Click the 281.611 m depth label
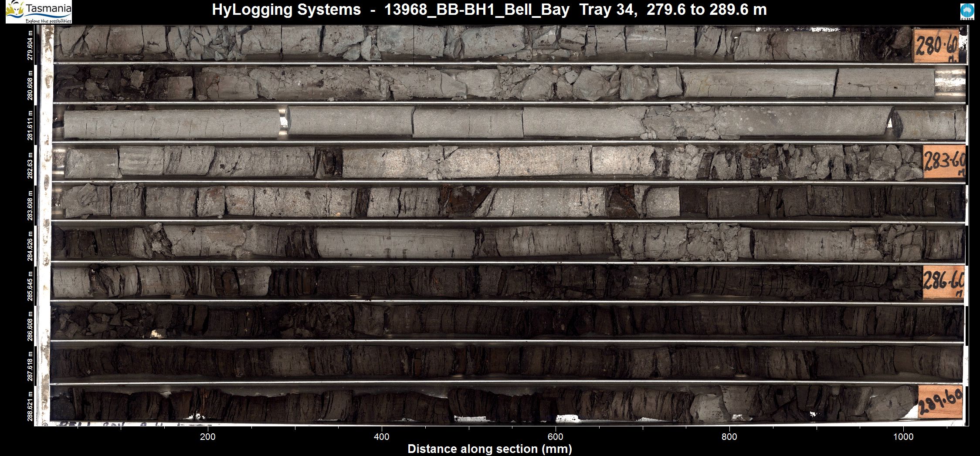980x456 pixels. pos(30,125)
